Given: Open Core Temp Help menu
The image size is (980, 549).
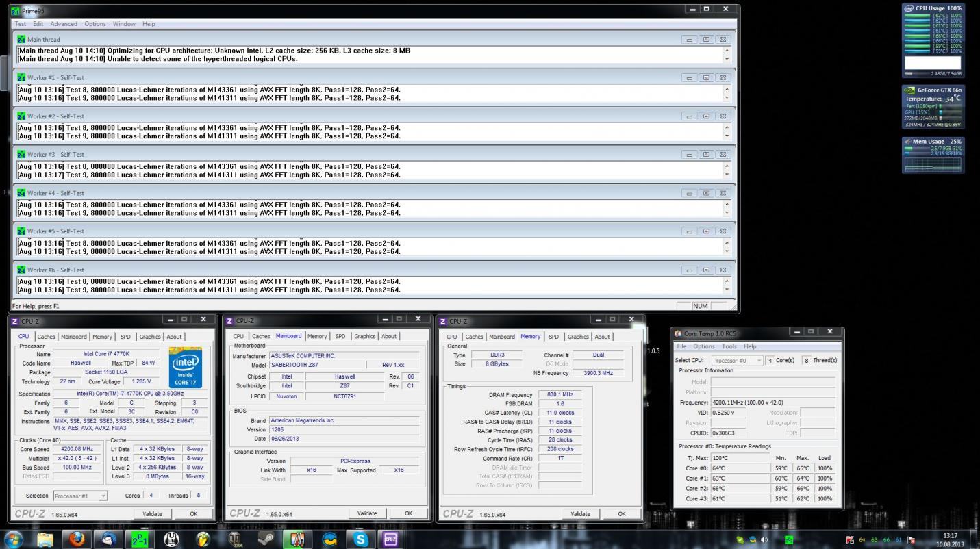Looking at the screenshot, I should click(x=750, y=346).
